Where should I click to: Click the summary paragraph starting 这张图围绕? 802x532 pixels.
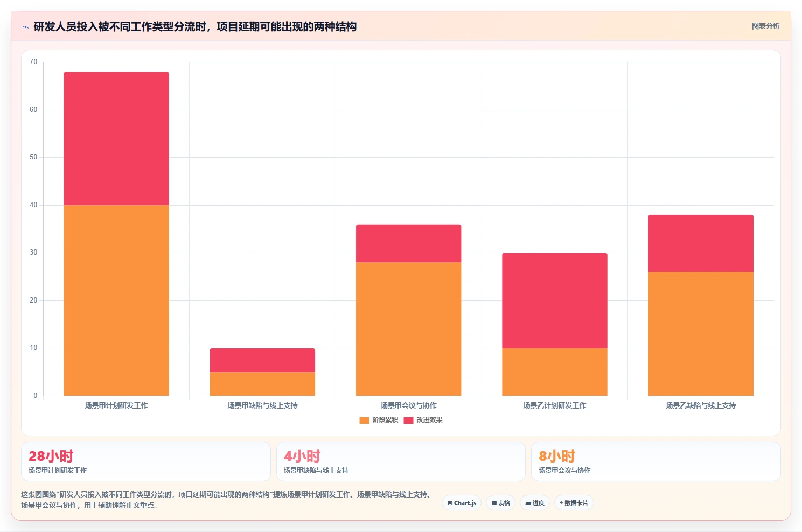(x=227, y=500)
